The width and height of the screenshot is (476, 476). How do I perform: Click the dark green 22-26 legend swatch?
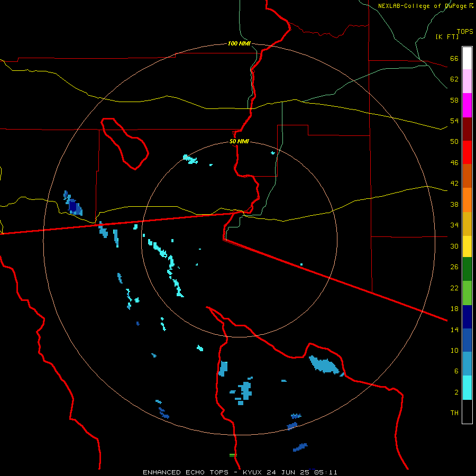tap(467, 269)
